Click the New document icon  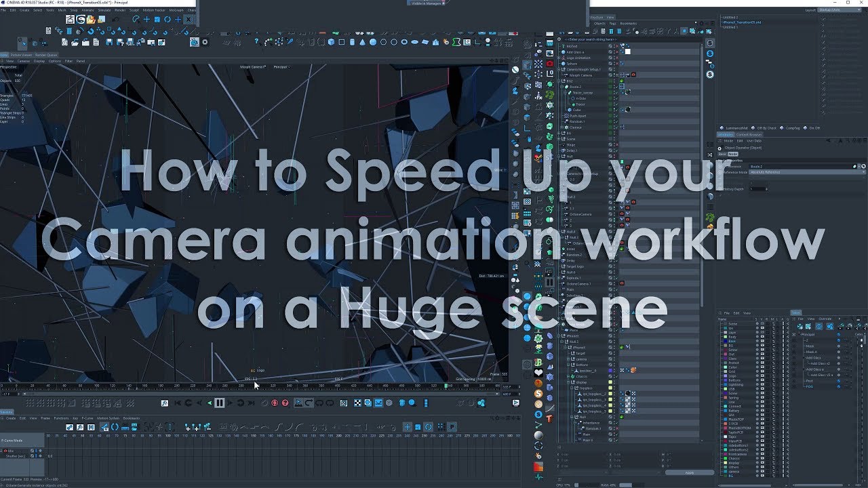coord(64,42)
